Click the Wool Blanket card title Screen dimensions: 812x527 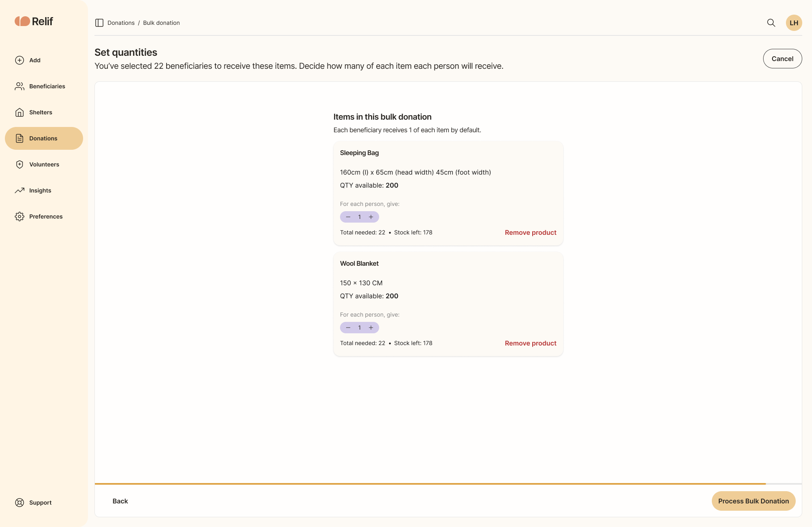click(359, 263)
